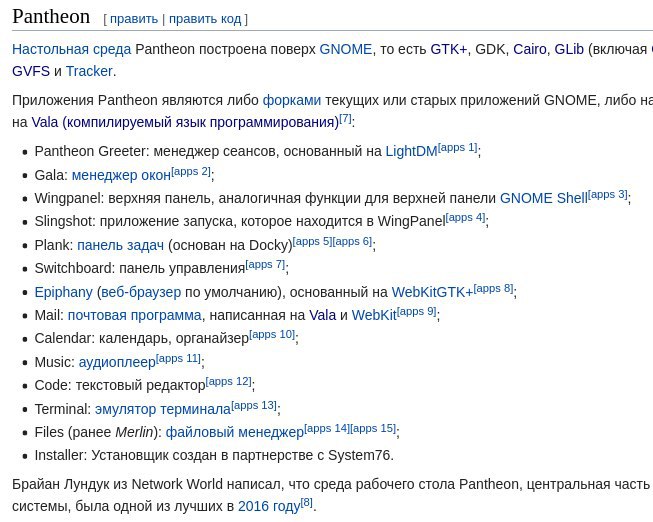653x522 pixels.
Task: Click the [apps 13] reference
Action: point(254,405)
